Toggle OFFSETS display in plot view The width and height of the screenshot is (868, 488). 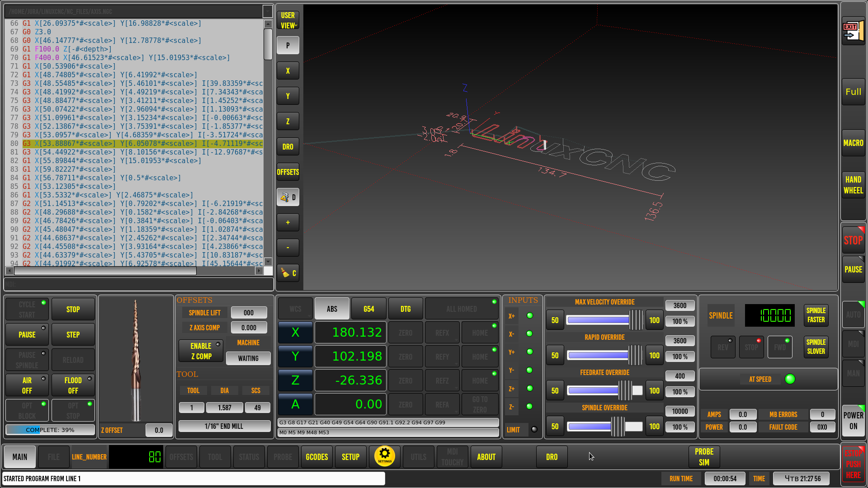[x=288, y=172]
